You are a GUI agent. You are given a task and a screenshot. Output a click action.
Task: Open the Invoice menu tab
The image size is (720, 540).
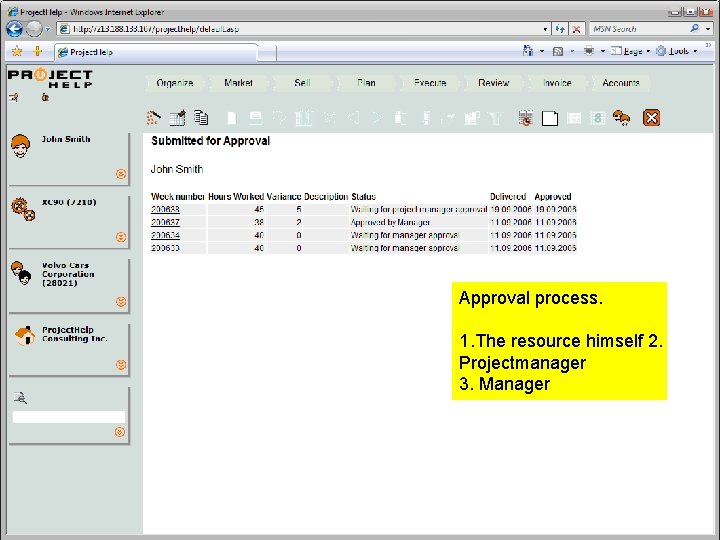(x=557, y=83)
